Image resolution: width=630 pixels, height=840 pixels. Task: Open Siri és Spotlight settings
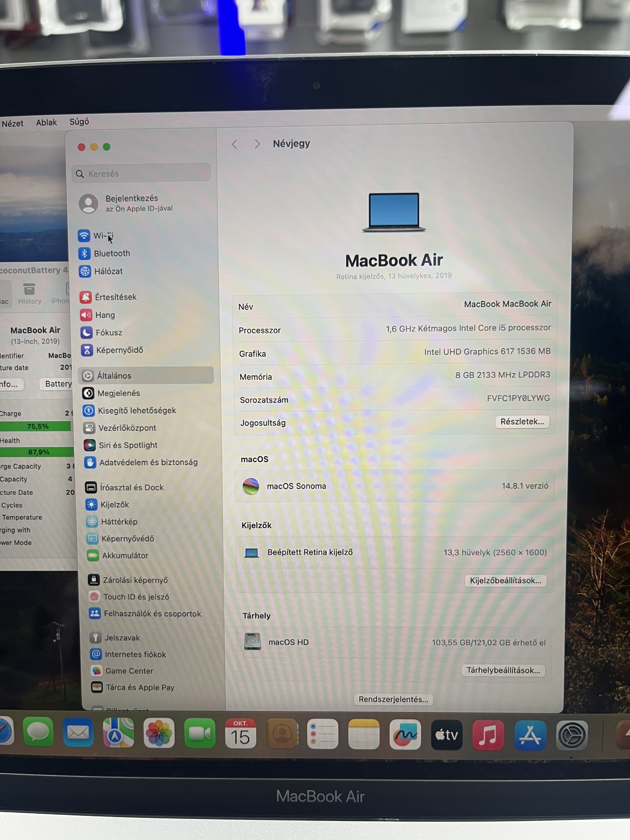tap(121, 445)
